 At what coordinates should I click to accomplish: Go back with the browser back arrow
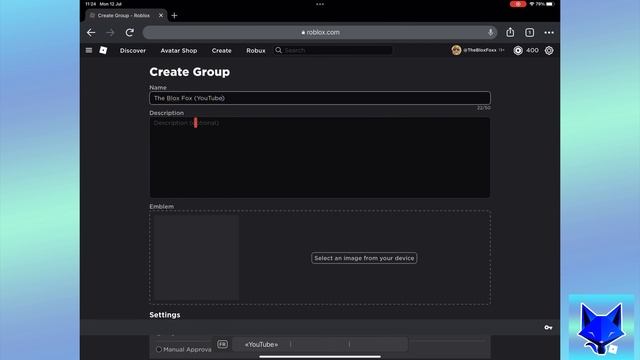[91, 32]
